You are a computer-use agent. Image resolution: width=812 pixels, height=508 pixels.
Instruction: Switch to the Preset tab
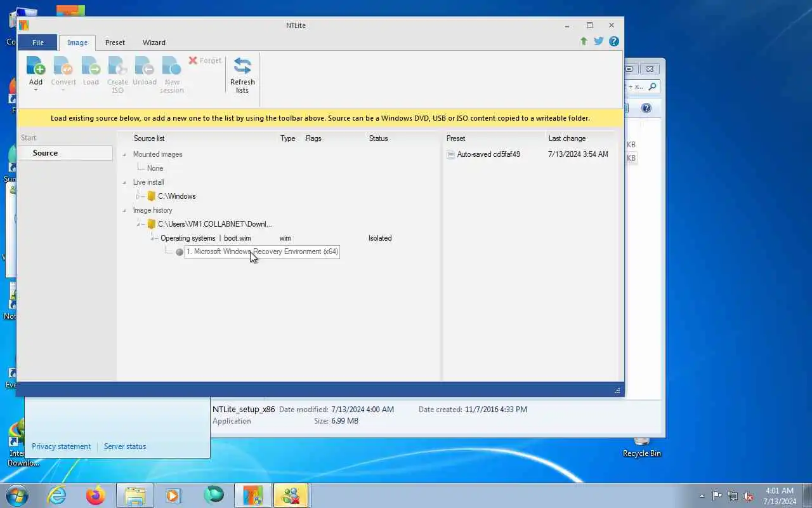(x=115, y=43)
